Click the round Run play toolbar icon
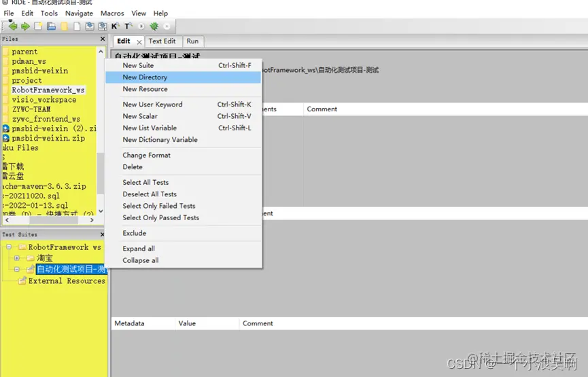Viewport: 588px width, 377px height. pyautogui.click(x=141, y=26)
